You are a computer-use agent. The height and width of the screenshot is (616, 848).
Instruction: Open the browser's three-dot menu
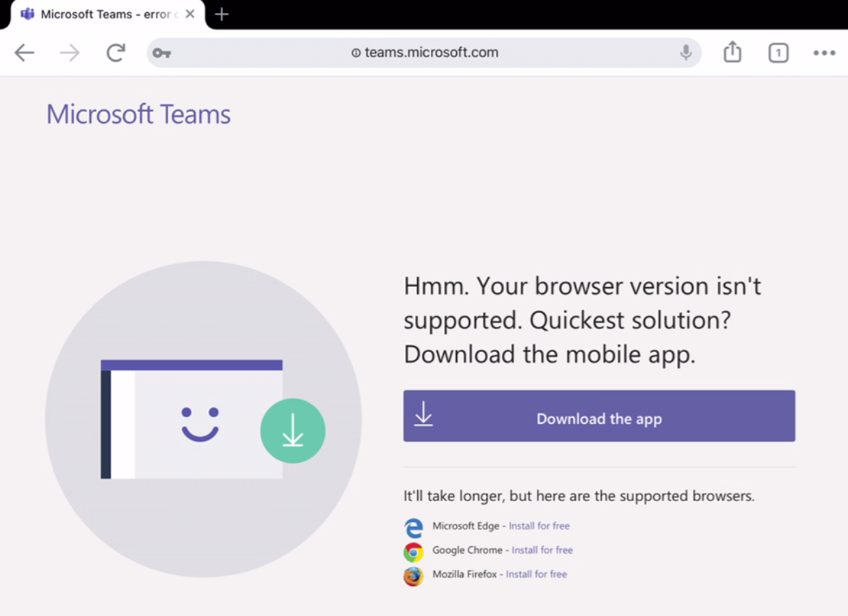[825, 53]
